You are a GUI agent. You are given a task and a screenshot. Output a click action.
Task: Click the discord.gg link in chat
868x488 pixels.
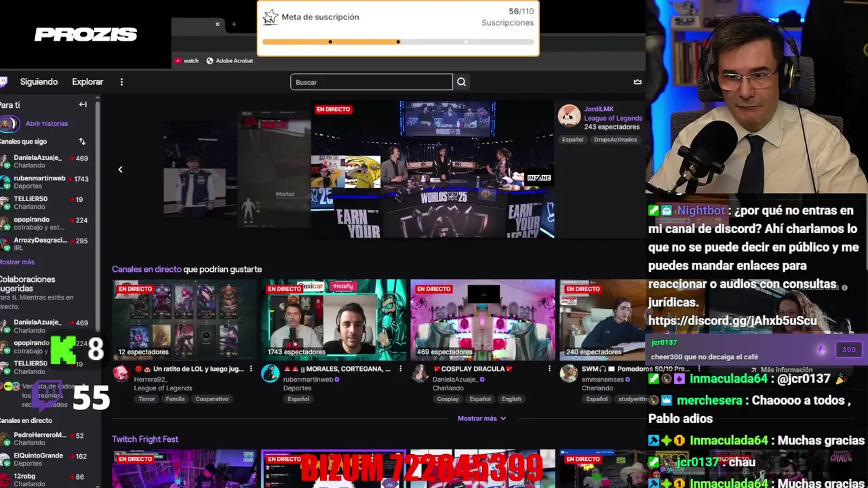732,321
